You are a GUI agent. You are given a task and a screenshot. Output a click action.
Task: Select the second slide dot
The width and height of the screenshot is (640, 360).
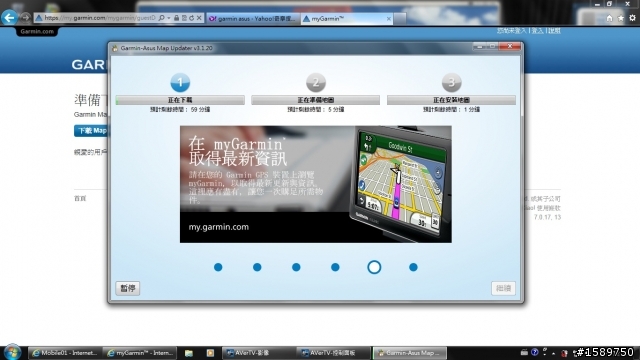[x=257, y=267]
